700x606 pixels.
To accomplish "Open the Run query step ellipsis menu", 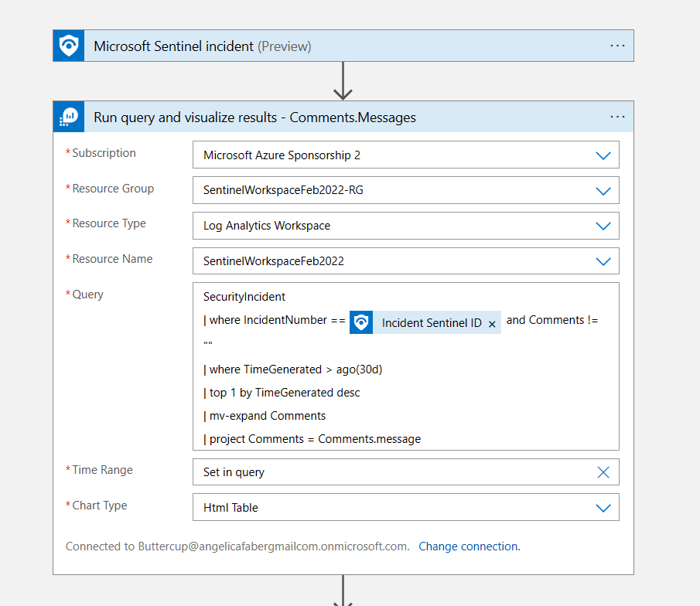I will tap(617, 117).
